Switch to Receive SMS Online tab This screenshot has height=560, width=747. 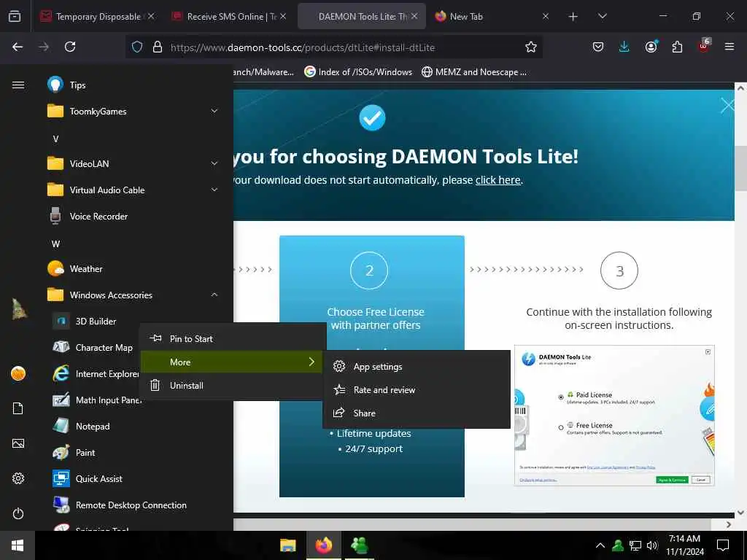[x=230, y=17]
